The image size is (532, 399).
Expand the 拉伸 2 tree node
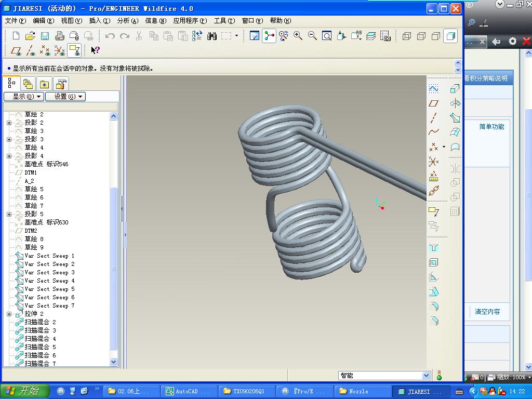coord(9,314)
